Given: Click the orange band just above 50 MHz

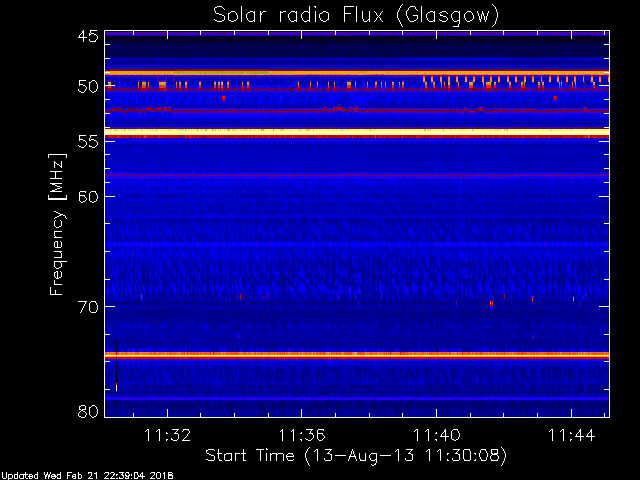Looking at the screenshot, I should [x=357, y=73].
